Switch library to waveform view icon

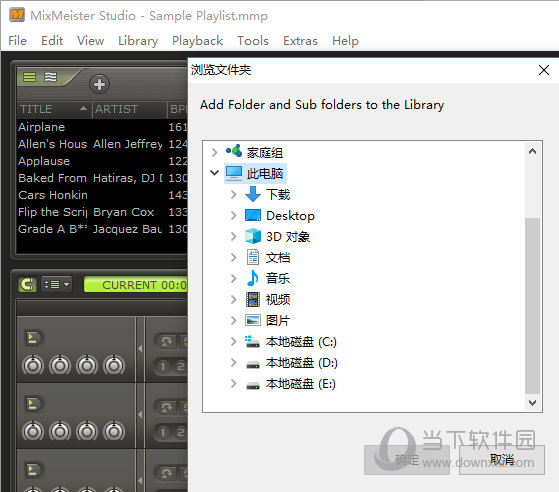point(50,77)
